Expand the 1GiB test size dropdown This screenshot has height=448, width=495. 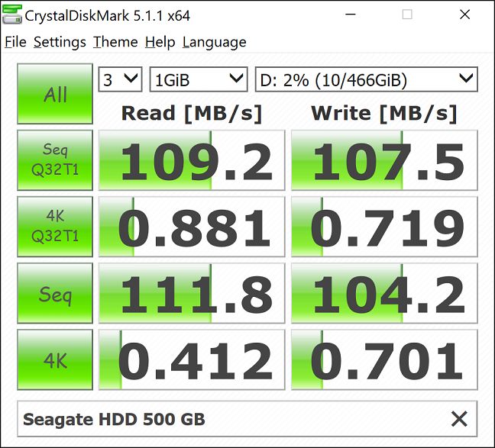[x=199, y=79]
